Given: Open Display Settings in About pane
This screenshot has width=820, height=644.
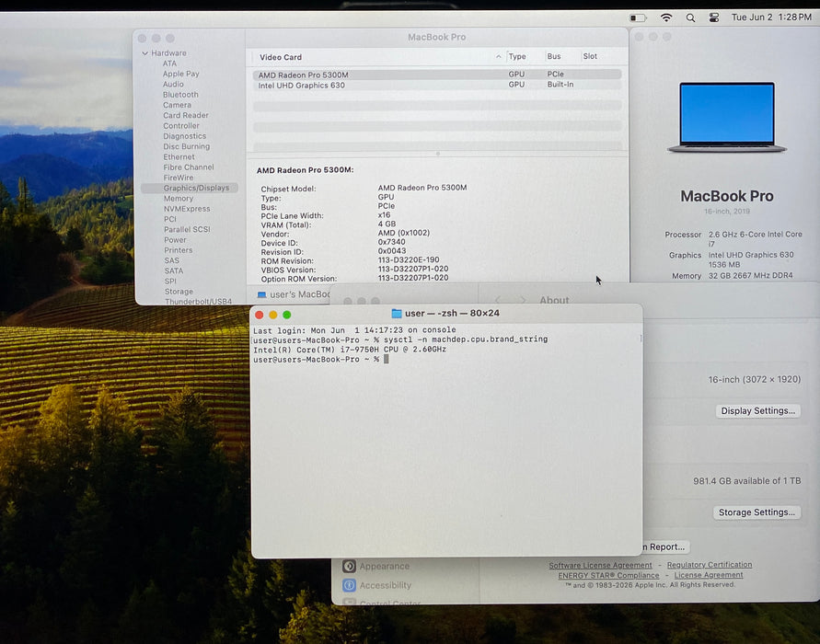Looking at the screenshot, I should 757,411.
